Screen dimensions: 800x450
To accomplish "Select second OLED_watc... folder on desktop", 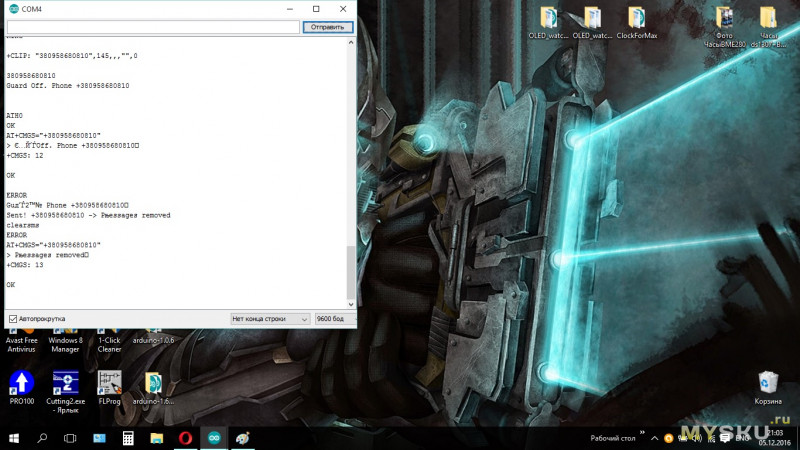I will [x=592, y=22].
